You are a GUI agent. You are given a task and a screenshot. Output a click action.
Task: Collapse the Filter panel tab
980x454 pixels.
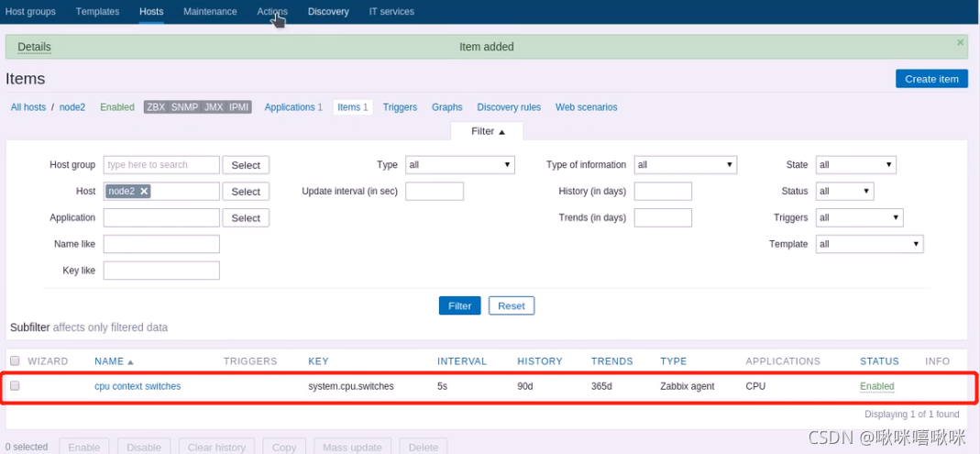pyautogui.click(x=487, y=131)
